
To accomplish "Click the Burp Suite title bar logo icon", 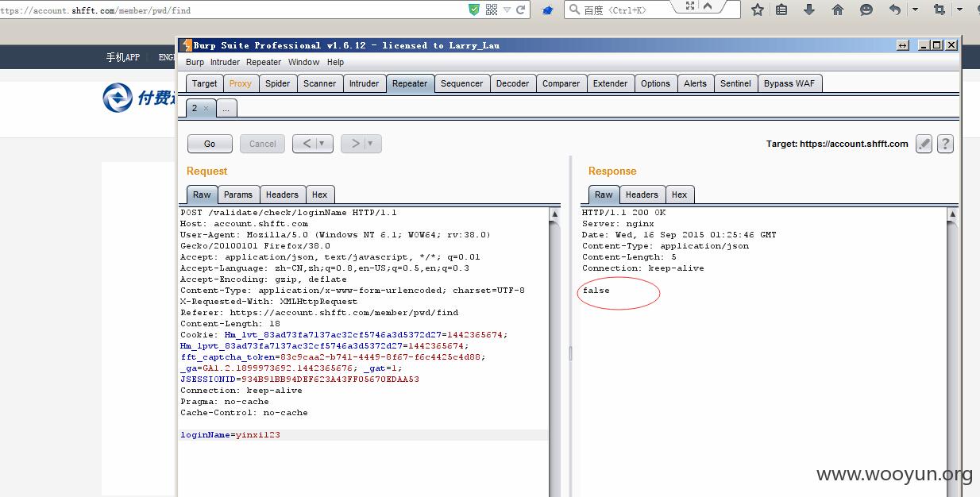I will [x=187, y=45].
